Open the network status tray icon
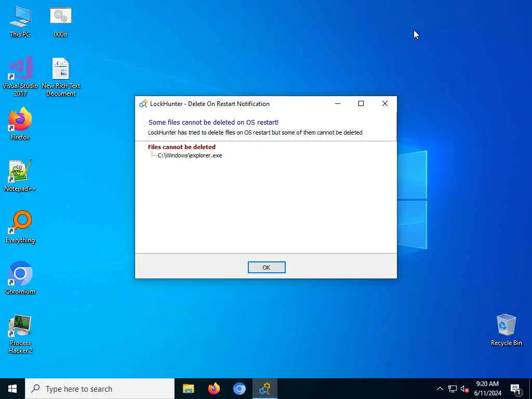The height and width of the screenshot is (399, 532). 453,389
